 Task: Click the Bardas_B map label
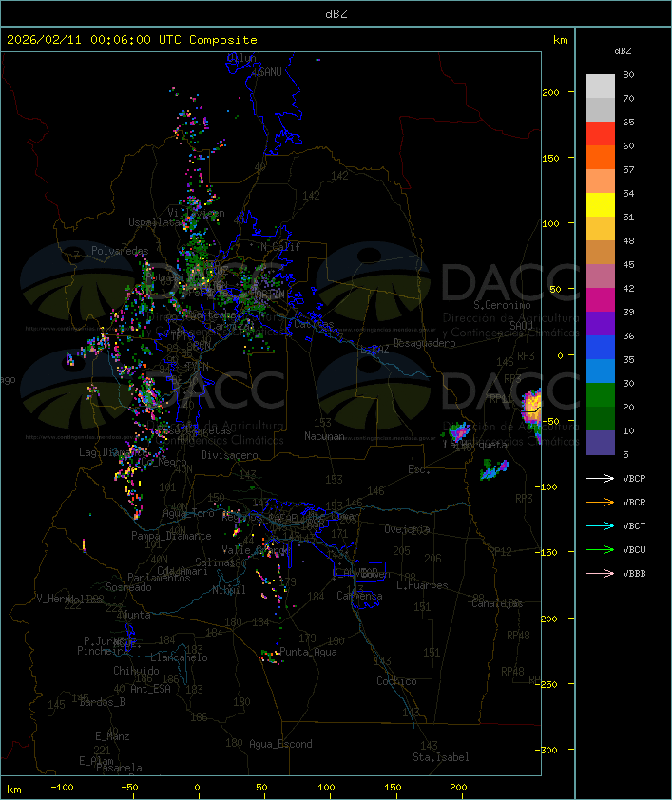coord(103,702)
